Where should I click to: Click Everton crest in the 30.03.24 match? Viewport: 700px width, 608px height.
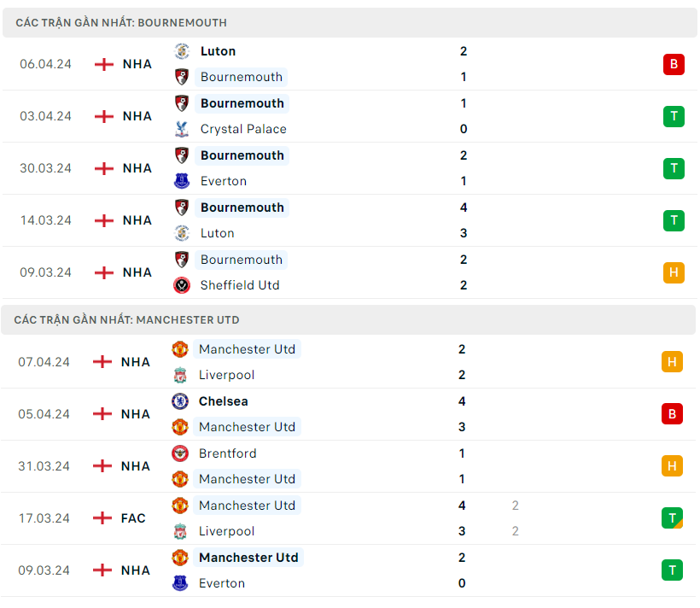[x=182, y=181]
